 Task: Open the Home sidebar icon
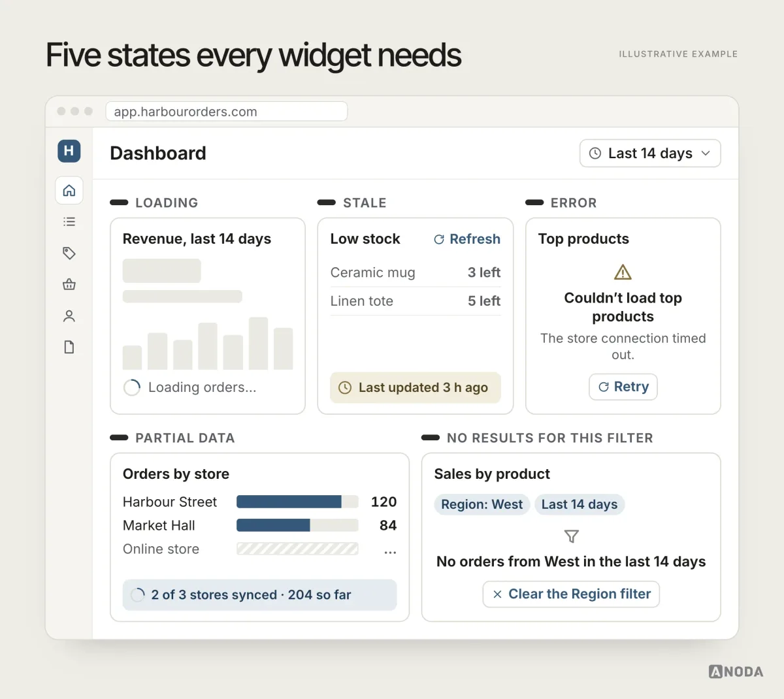(x=69, y=191)
